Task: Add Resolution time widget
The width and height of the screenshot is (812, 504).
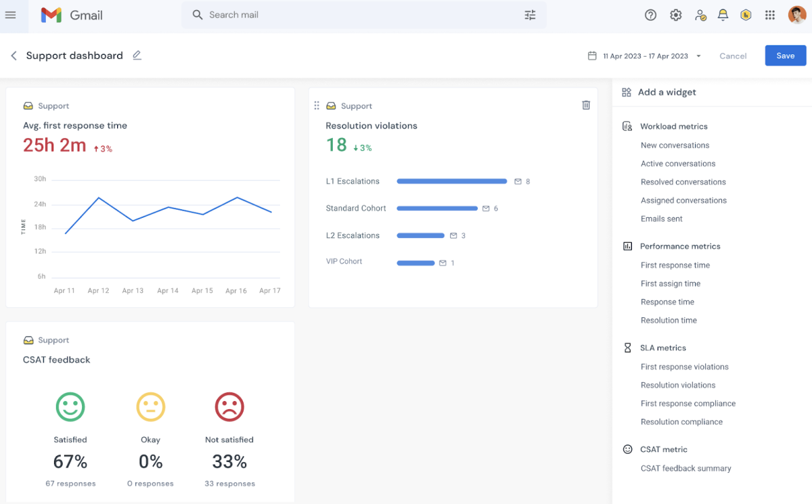Action: coord(669,320)
